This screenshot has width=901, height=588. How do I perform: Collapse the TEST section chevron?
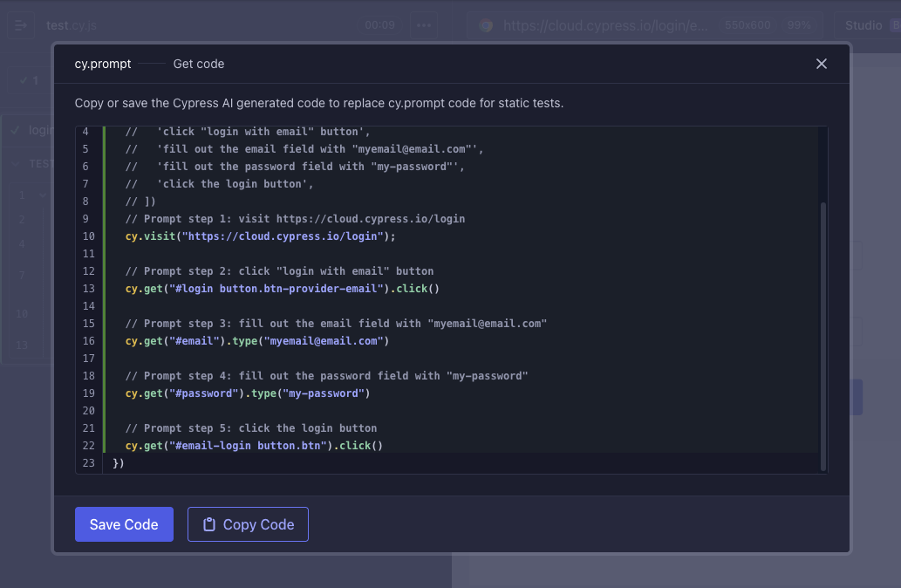[x=14, y=163]
